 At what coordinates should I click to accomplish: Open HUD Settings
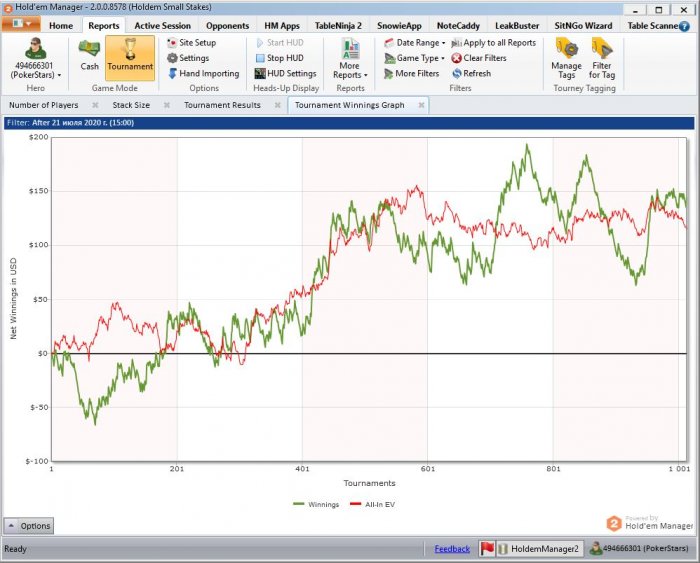pyautogui.click(x=286, y=73)
